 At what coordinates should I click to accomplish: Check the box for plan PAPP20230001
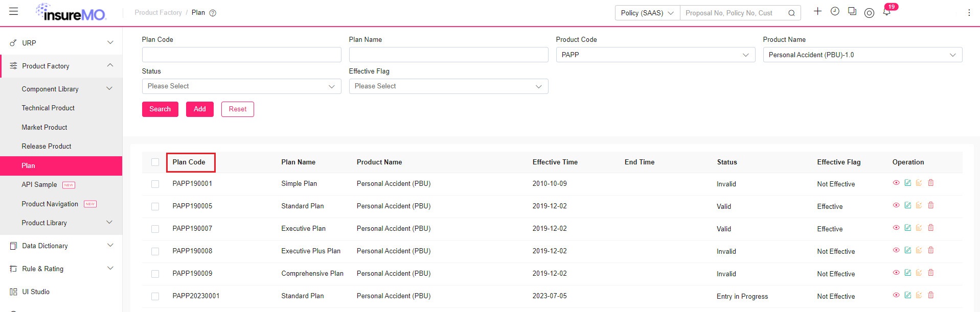(x=155, y=297)
